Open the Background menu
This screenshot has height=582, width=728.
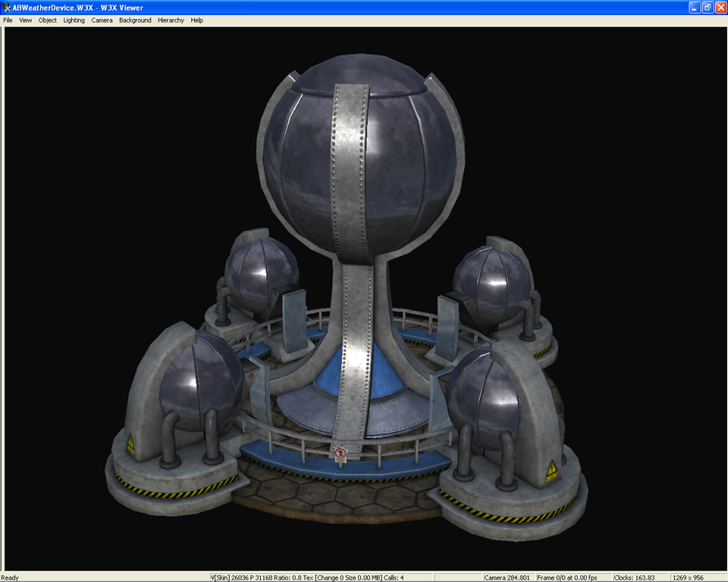[135, 20]
